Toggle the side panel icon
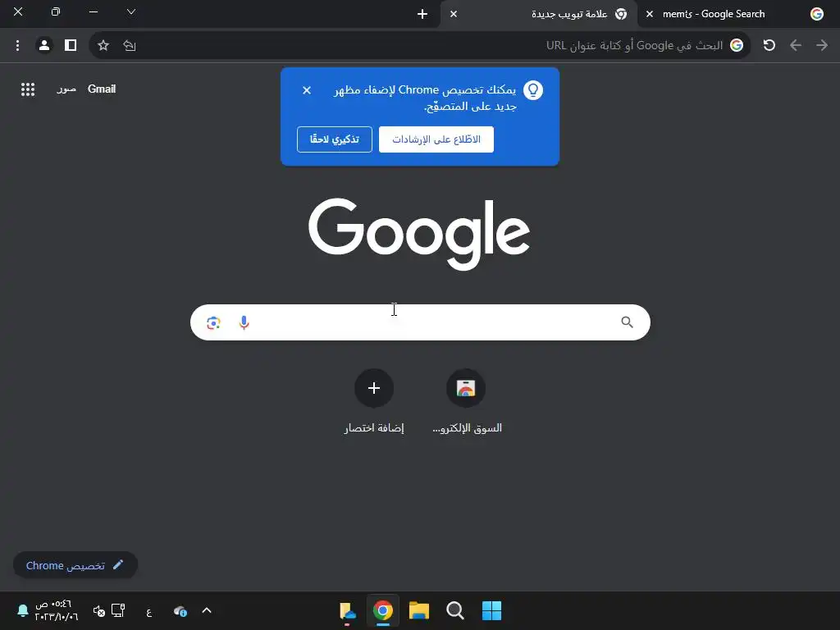 [71, 46]
